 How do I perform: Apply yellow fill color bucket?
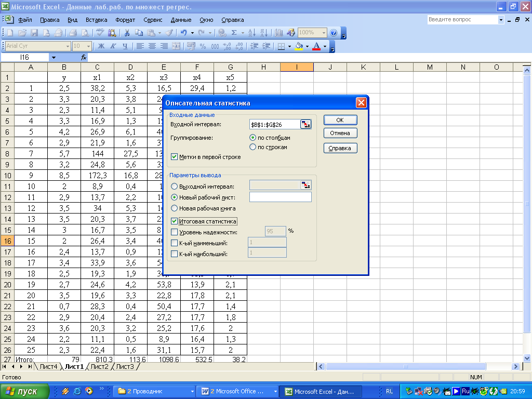tap(299, 46)
